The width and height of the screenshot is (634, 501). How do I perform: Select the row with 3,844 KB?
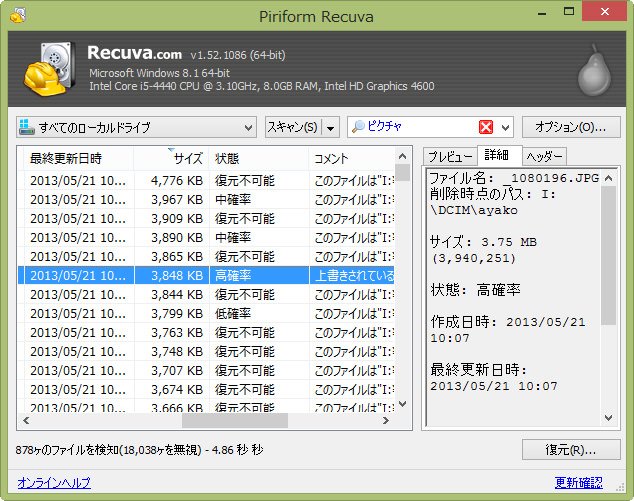click(x=206, y=294)
